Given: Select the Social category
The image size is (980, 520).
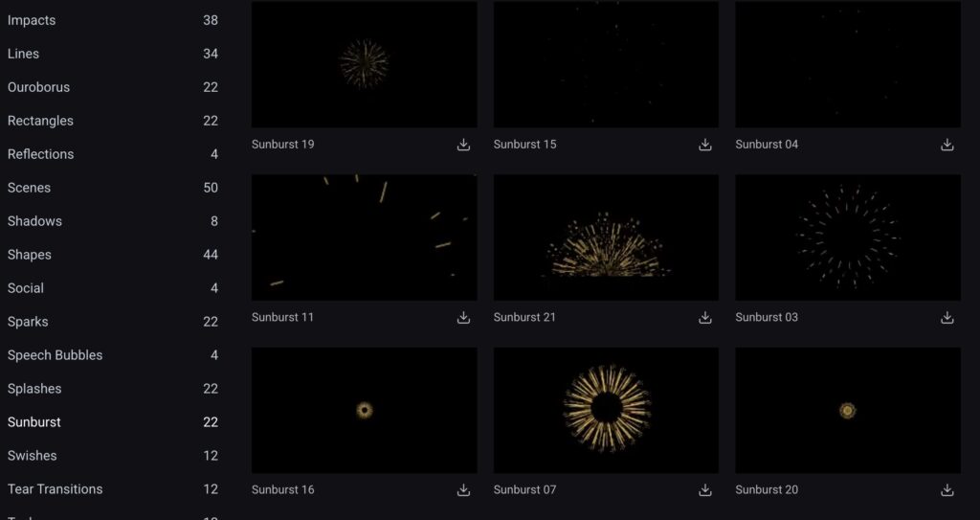Looking at the screenshot, I should pyautogui.click(x=113, y=288).
